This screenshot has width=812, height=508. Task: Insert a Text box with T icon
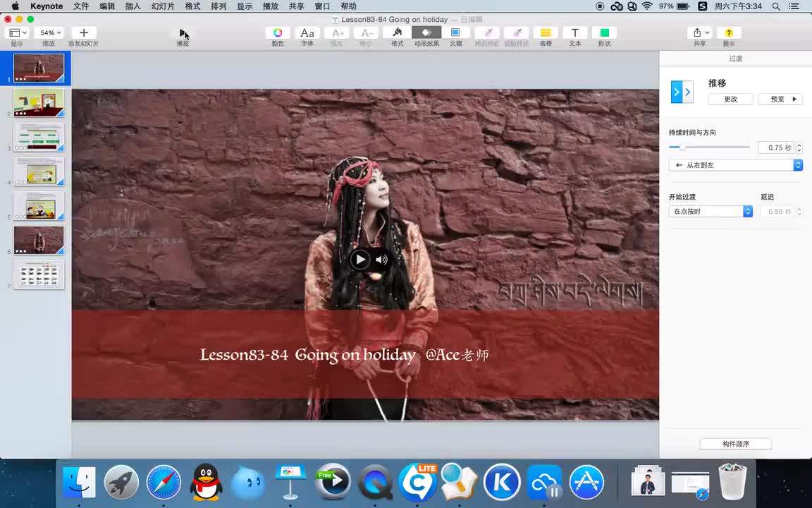575,32
